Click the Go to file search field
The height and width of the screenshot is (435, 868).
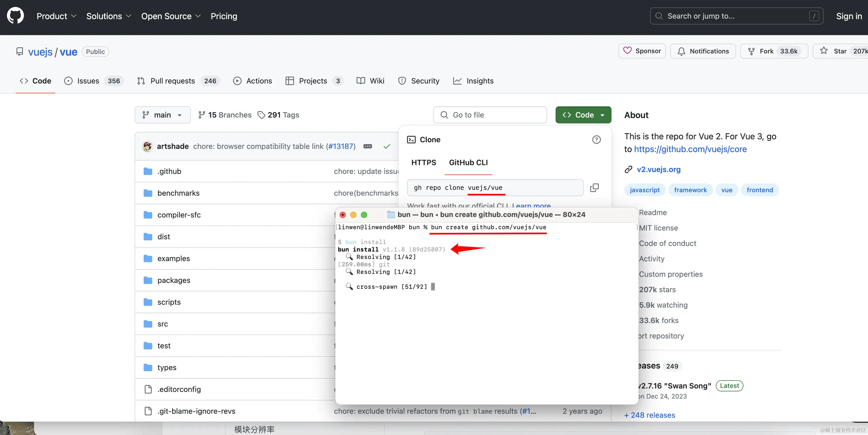tap(490, 115)
